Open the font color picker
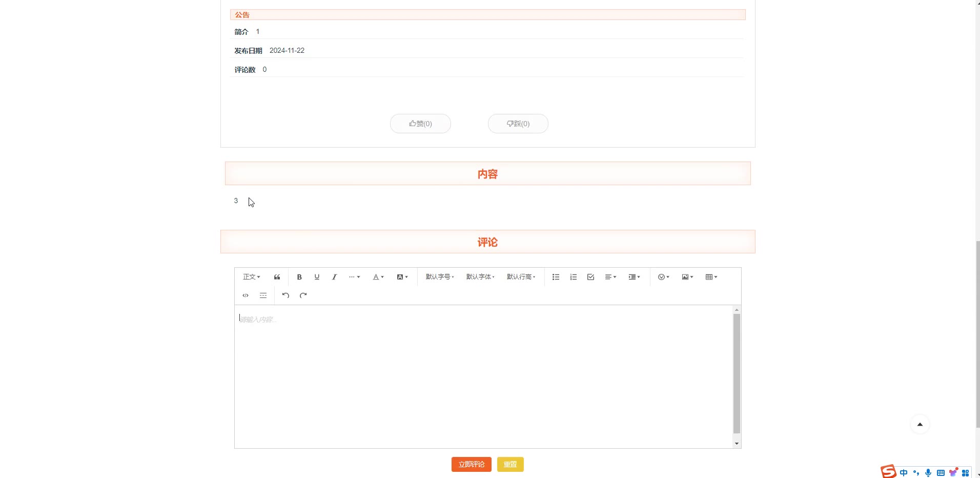Viewport: 980px width, 478px height. [378, 277]
